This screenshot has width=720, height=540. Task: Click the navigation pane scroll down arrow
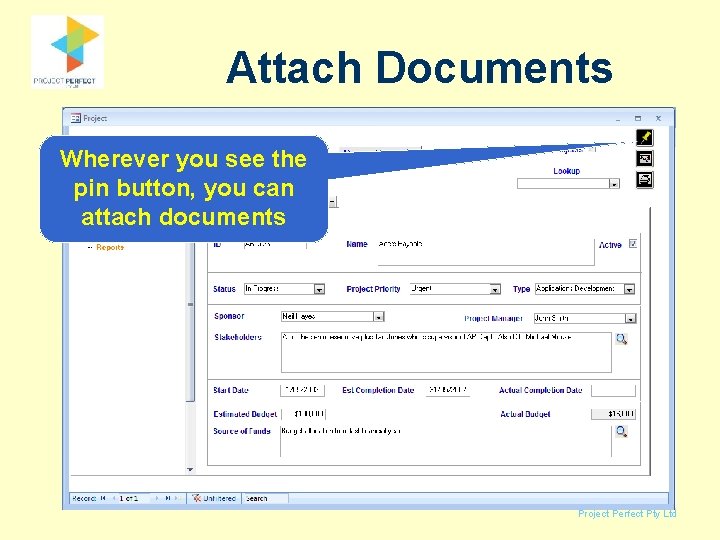[190, 469]
